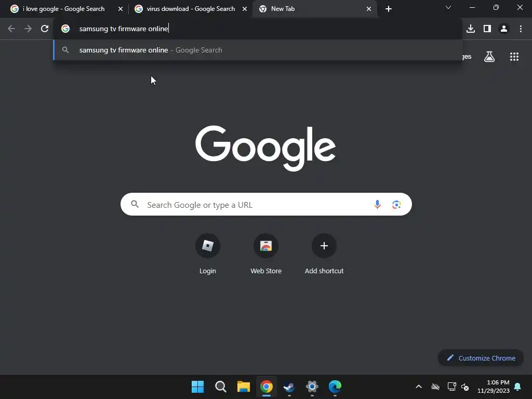The width and height of the screenshot is (532, 399).
Task: Open the notification bell
Action: [x=518, y=387]
